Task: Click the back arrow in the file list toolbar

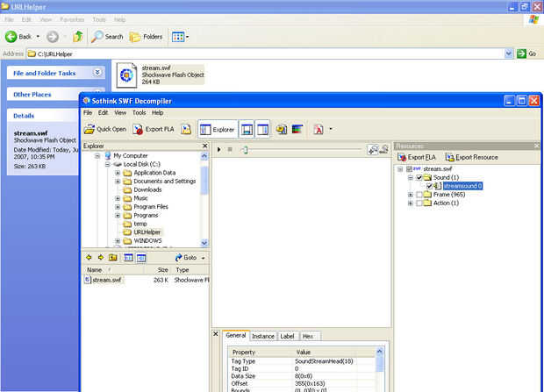Action: (89, 258)
